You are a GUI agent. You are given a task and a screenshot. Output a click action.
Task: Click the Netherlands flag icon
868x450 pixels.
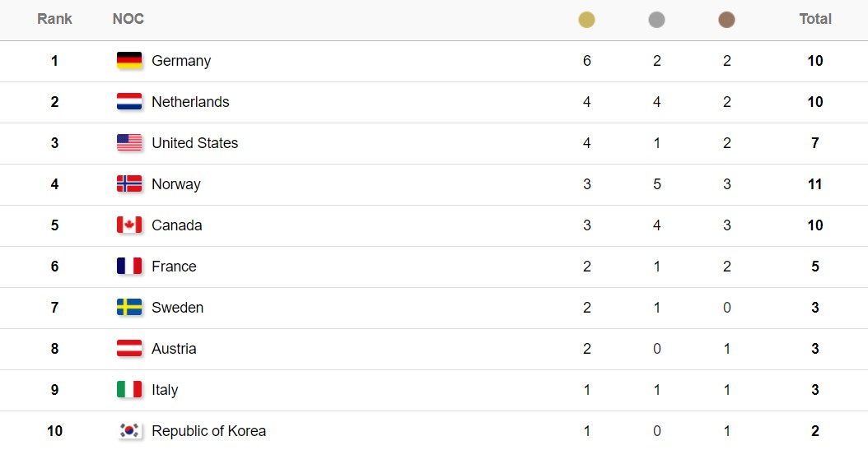pyautogui.click(x=129, y=102)
